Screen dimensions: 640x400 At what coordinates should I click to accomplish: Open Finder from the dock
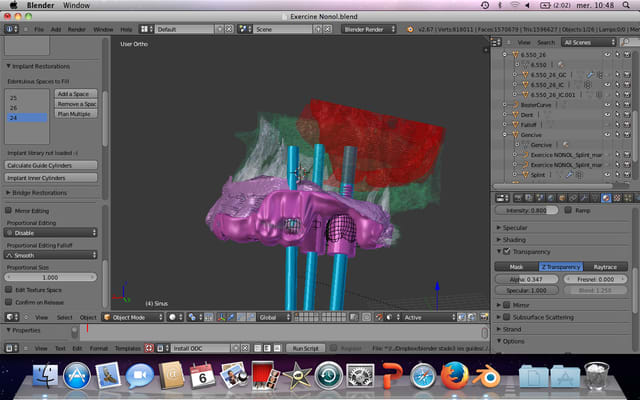coord(45,377)
